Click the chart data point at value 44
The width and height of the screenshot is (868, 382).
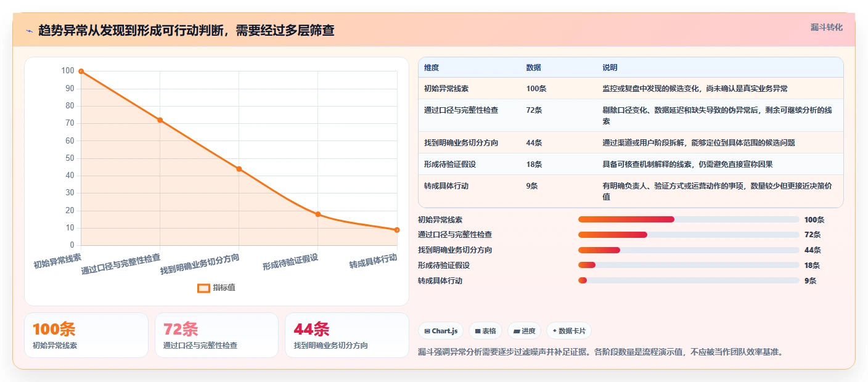coord(239,169)
